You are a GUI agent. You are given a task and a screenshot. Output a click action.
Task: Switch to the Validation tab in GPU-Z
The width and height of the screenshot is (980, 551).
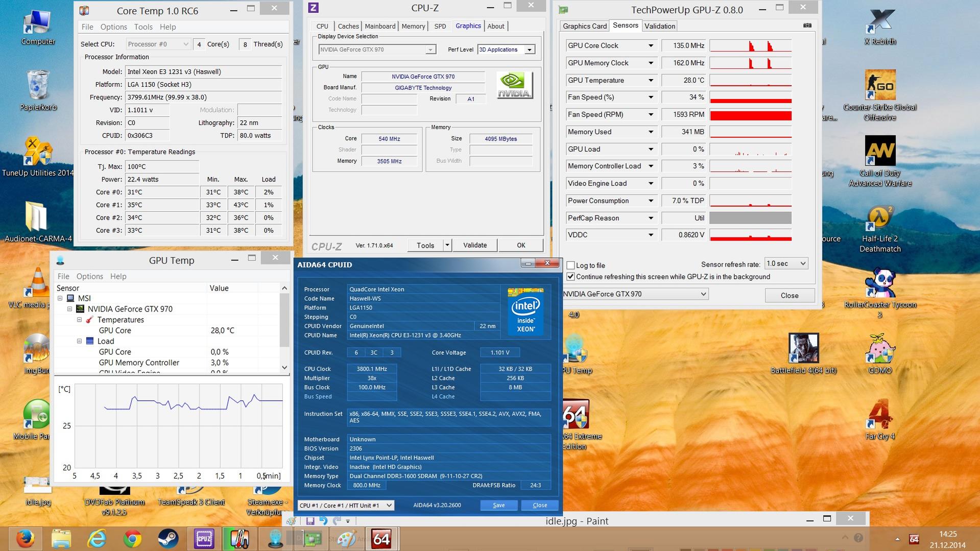point(660,26)
